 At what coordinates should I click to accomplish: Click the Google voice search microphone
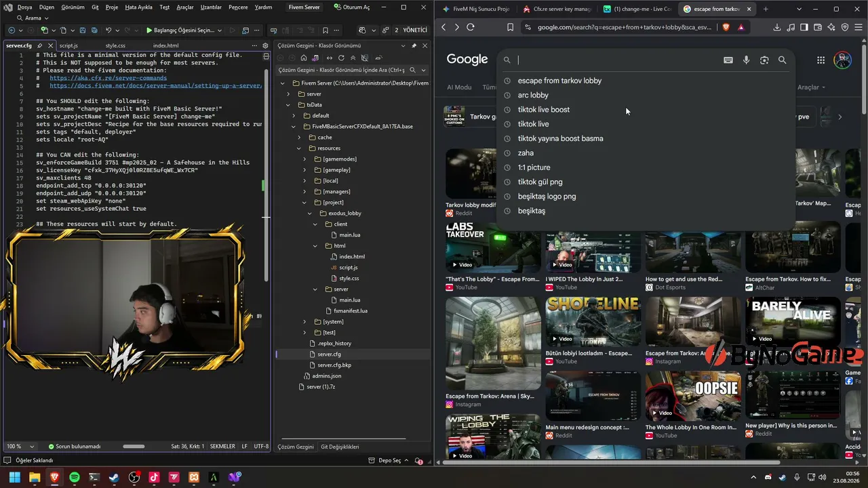click(746, 60)
